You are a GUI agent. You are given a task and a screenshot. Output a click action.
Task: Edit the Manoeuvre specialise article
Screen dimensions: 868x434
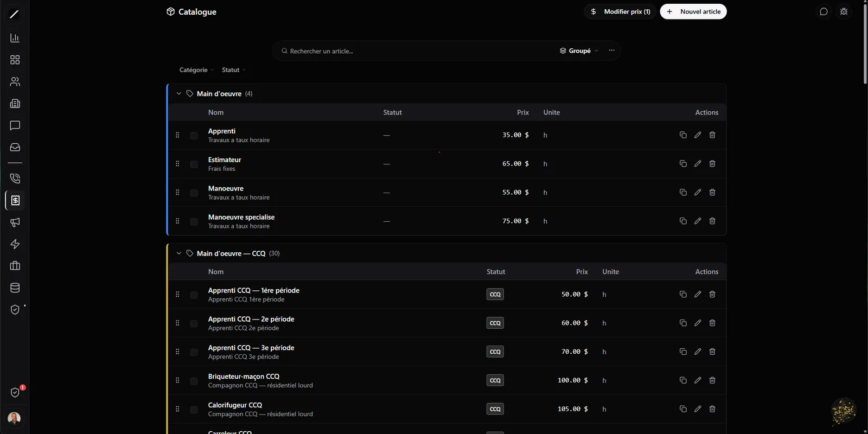pos(698,221)
